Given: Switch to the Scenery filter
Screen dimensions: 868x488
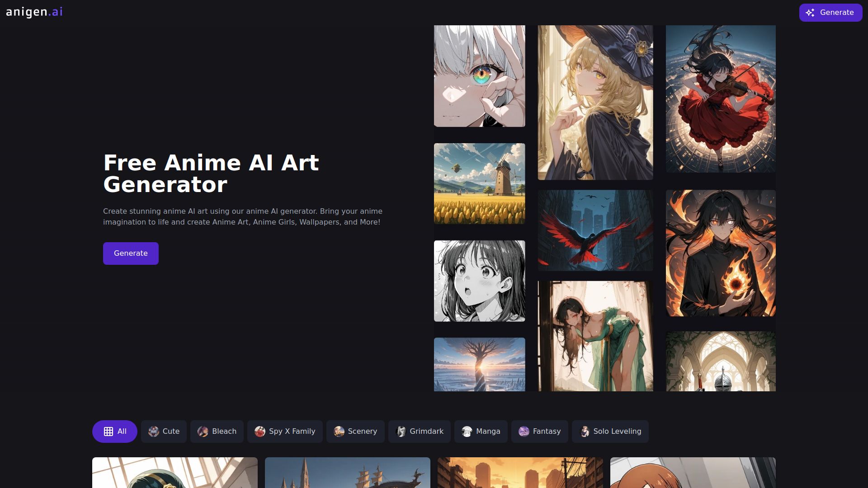Looking at the screenshot, I should (x=355, y=431).
